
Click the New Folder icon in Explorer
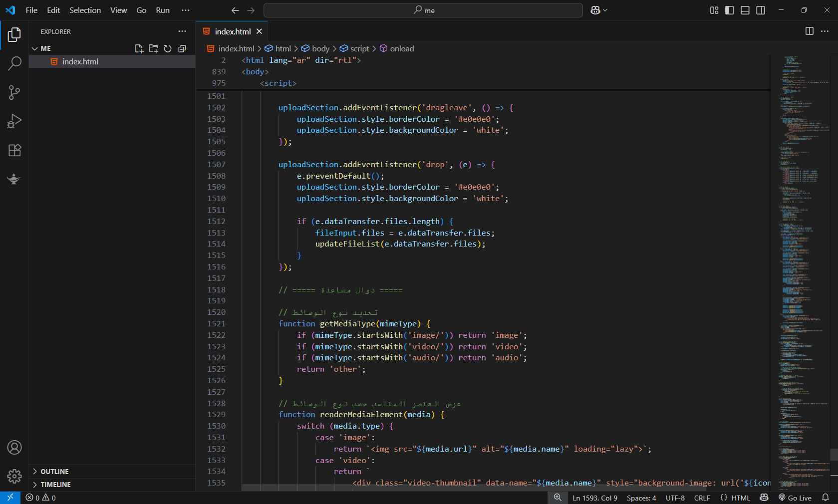153,48
